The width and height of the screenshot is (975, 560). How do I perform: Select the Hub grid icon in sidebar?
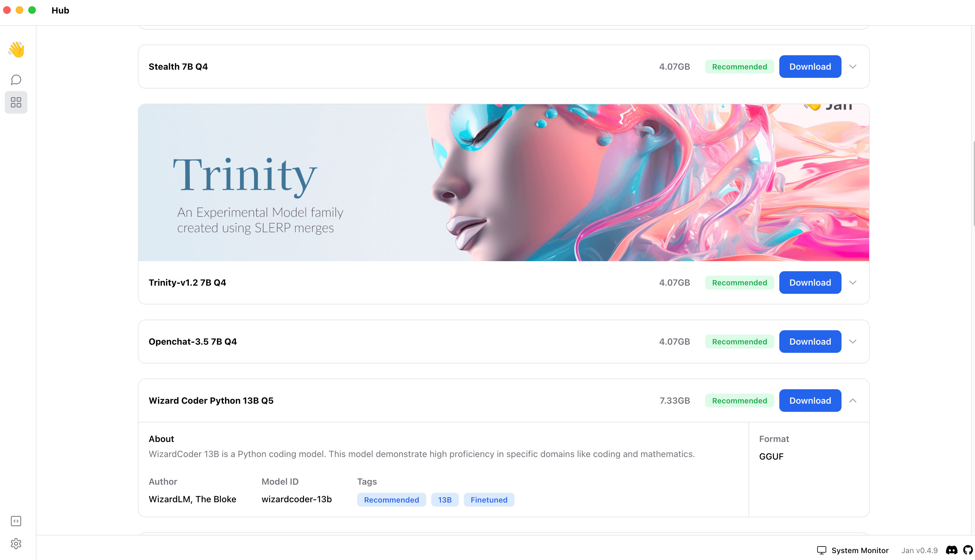16,102
